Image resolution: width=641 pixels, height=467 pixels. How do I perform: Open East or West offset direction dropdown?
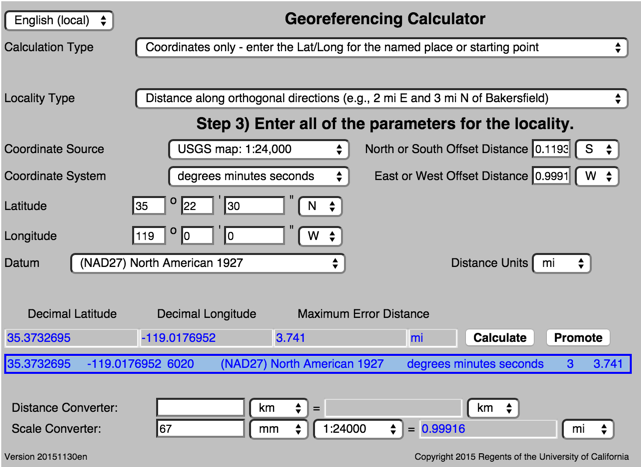[598, 176]
